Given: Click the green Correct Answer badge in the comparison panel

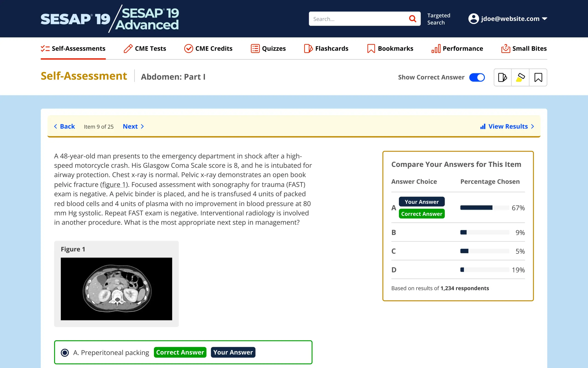Looking at the screenshot, I should [421, 214].
